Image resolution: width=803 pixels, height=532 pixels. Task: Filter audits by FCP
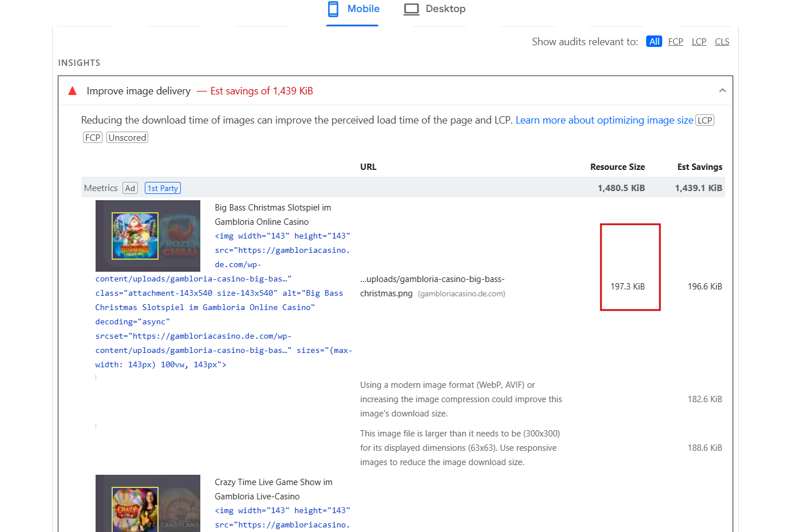(x=675, y=42)
